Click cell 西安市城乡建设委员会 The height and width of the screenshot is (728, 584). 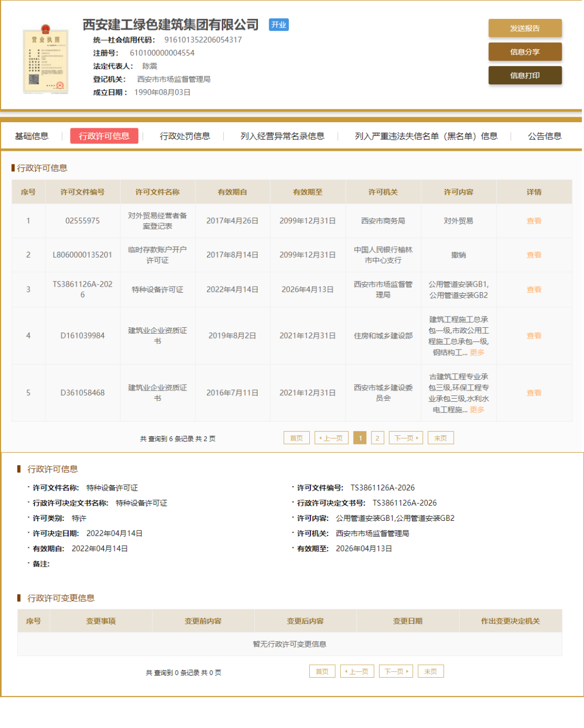point(383,393)
